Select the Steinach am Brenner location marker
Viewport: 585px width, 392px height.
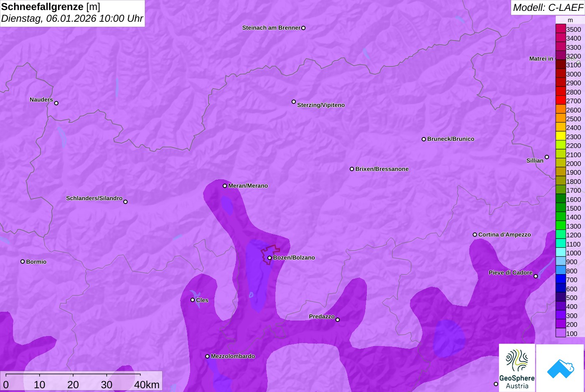(303, 28)
